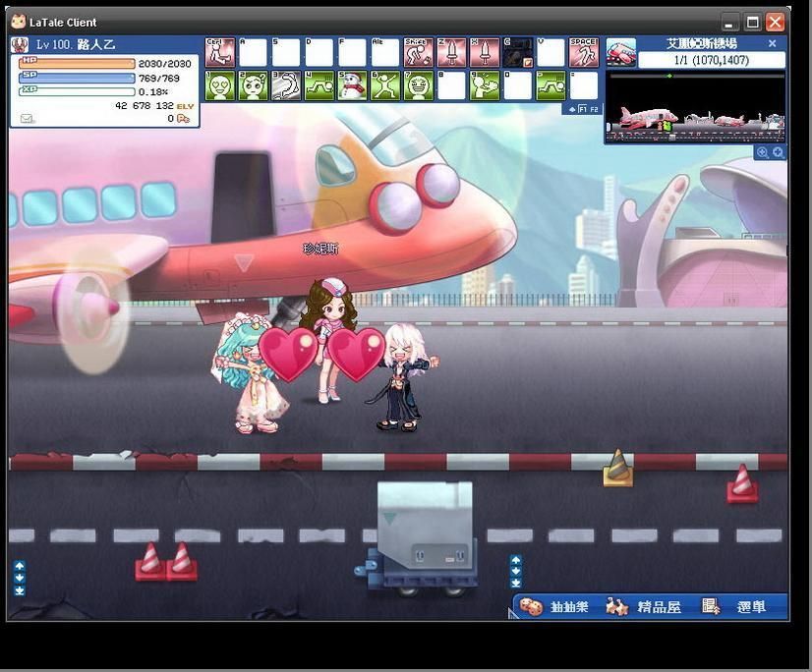
Task: Select the empty quickslot after slot P
Action: [584, 85]
